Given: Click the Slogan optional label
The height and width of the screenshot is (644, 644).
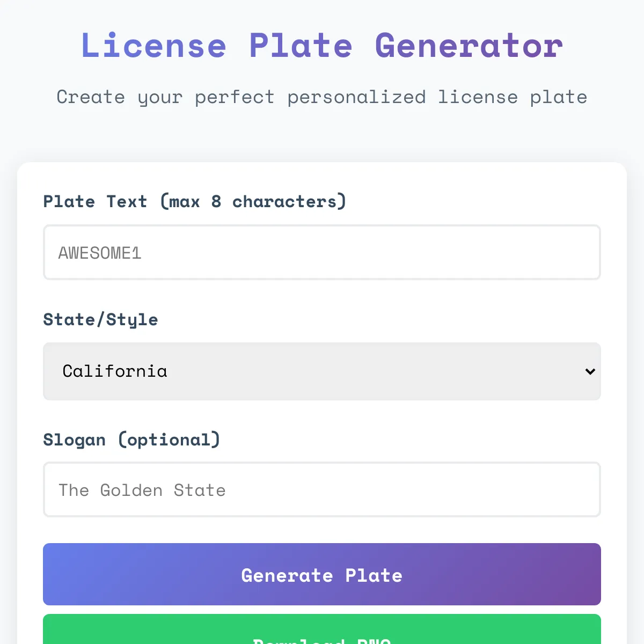Looking at the screenshot, I should (x=131, y=440).
